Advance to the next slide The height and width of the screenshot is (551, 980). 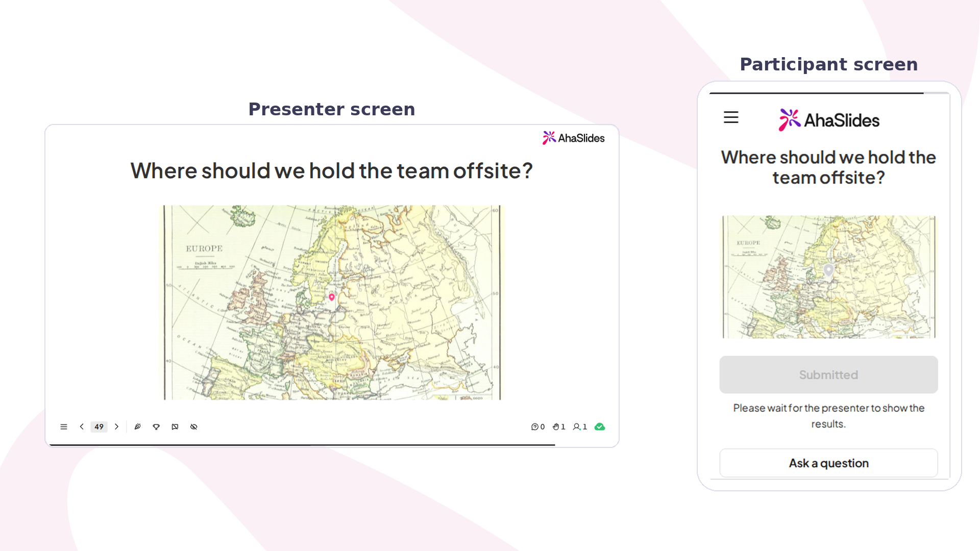pos(116,427)
